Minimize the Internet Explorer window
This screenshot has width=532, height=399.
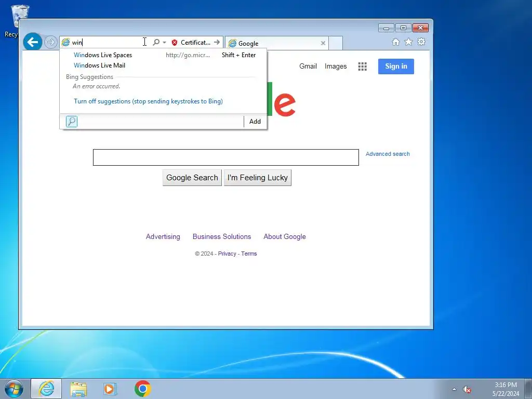pyautogui.click(x=386, y=28)
